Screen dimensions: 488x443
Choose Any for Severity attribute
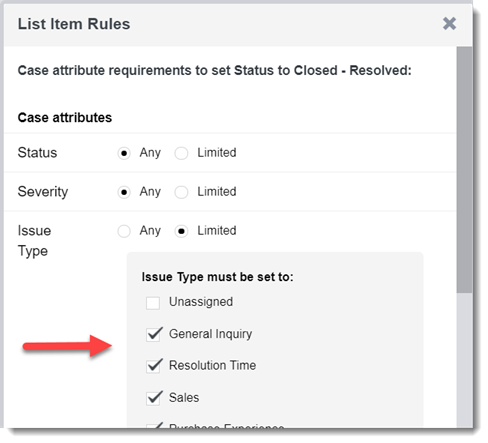pos(124,192)
